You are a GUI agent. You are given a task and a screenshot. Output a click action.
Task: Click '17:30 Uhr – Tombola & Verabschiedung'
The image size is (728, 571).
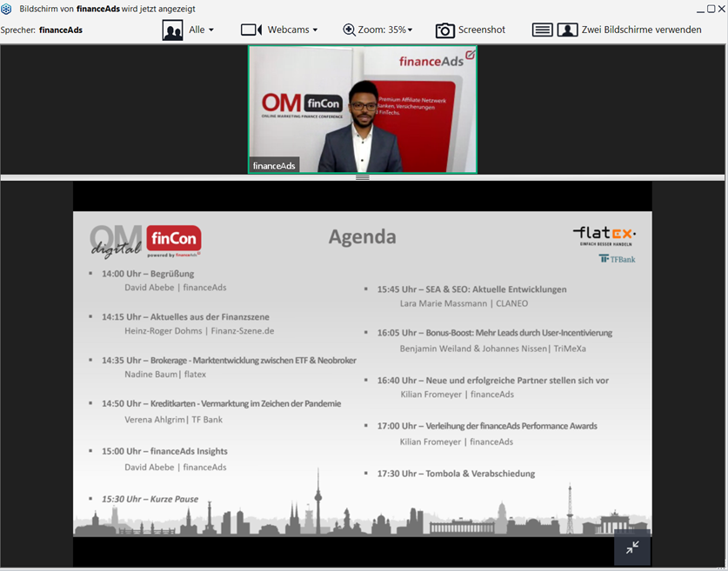tap(456, 474)
